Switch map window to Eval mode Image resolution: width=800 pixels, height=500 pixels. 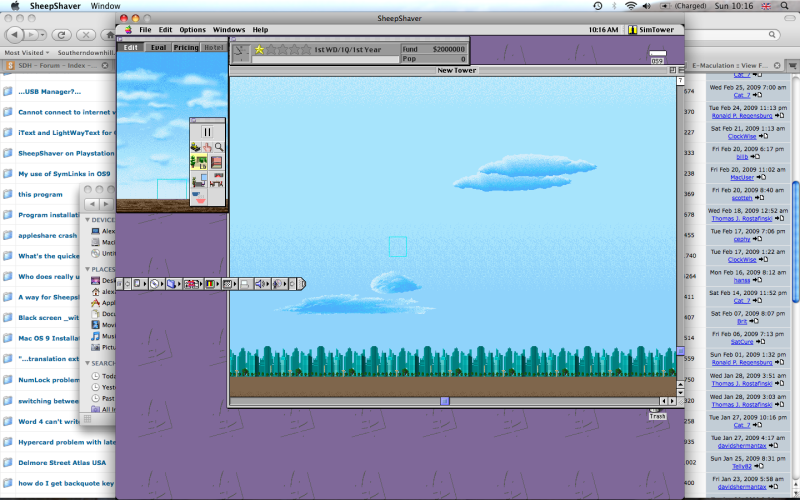tap(158, 47)
